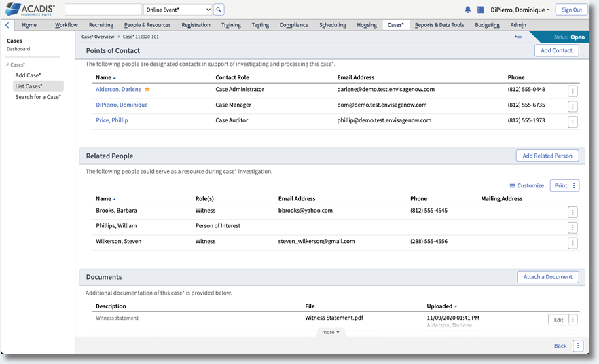Expand the 'more' section at bottom

point(331,332)
